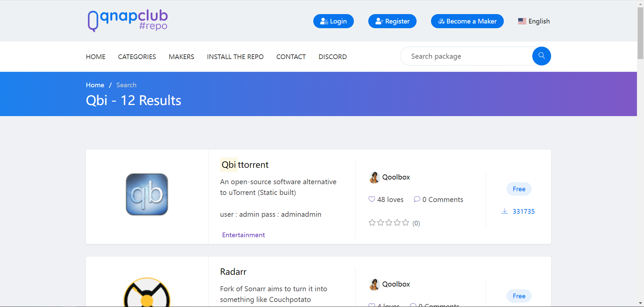The width and height of the screenshot is (644, 307).
Task: Click the comment bubble beside 0 Comments
Action: point(417,199)
